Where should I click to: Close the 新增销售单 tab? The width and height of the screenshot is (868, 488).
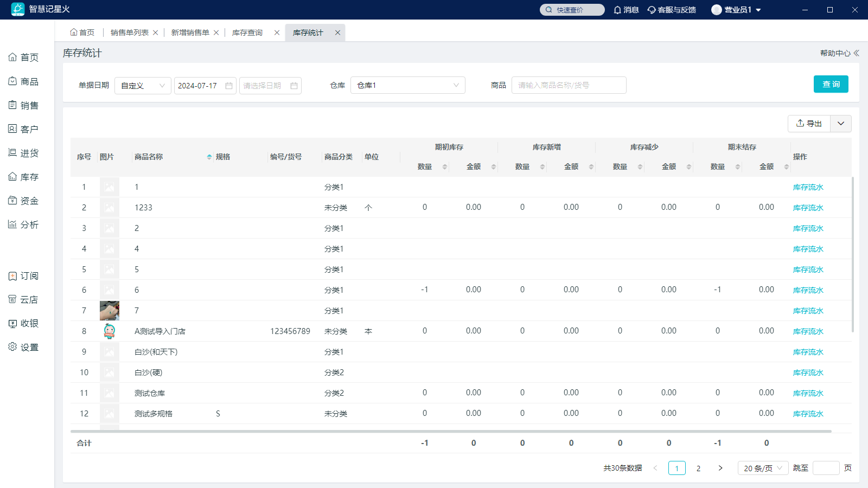point(216,33)
